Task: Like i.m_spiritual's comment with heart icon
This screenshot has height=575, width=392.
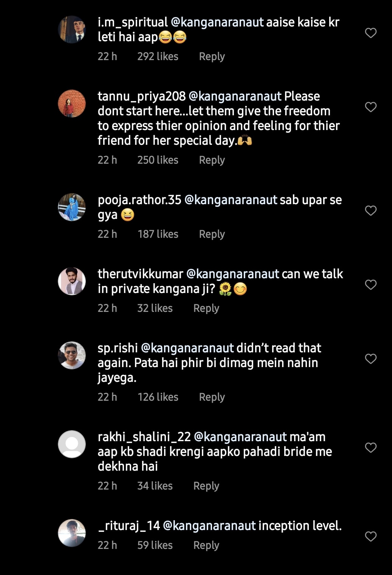Action: click(x=370, y=33)
